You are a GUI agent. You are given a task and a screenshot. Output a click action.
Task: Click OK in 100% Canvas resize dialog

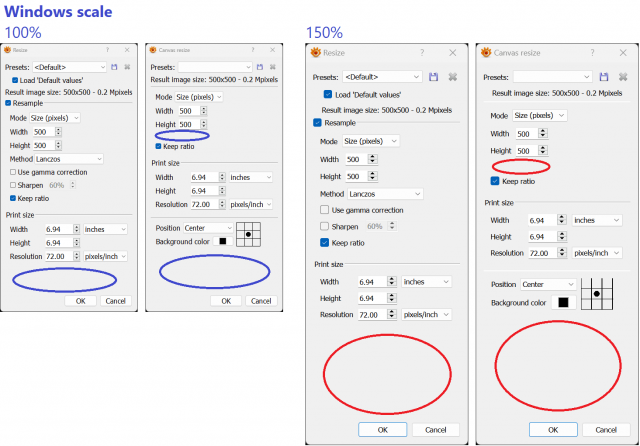point(226,301)
